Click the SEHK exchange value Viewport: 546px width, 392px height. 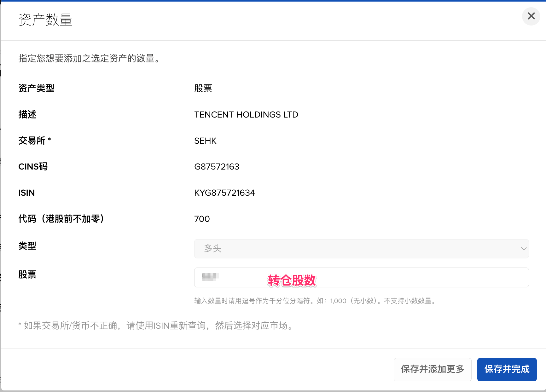point(205,141)
